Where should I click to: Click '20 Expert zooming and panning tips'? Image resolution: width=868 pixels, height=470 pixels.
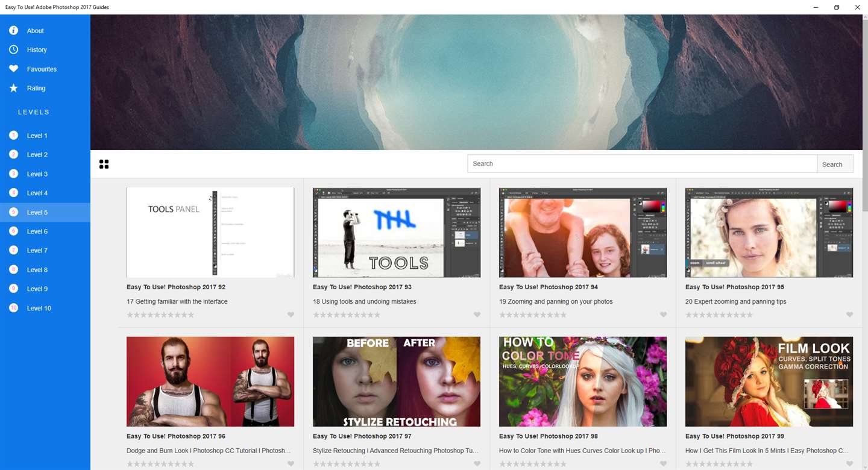point(736,301)
